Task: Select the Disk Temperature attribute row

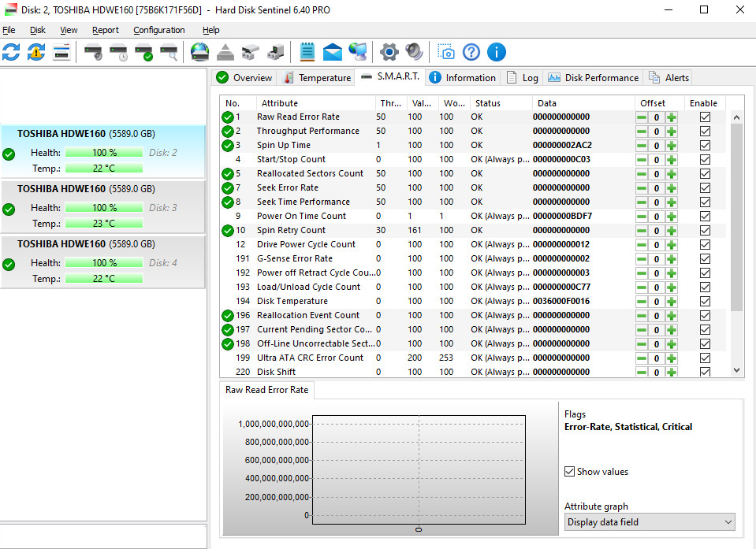Action: click(x=473, y=301)
